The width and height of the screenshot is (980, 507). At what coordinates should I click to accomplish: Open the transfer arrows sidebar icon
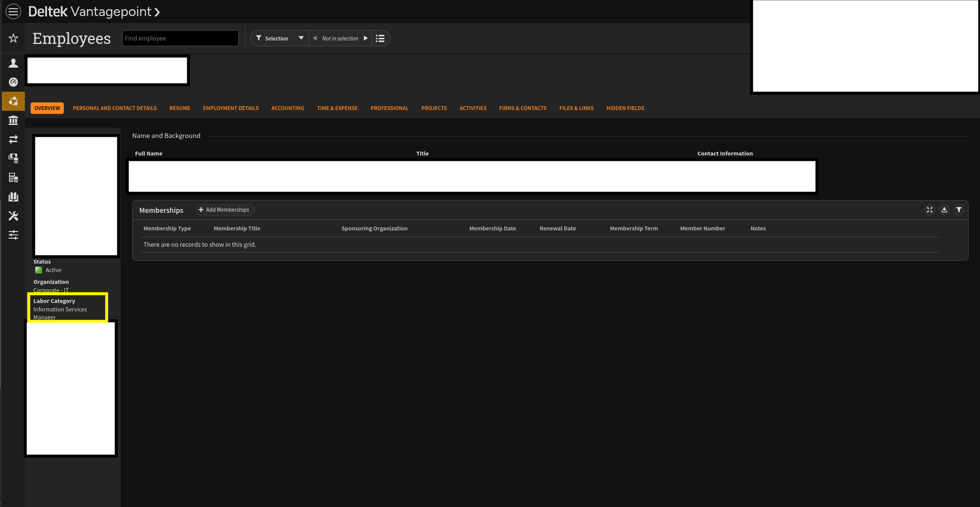pos(13,139)
